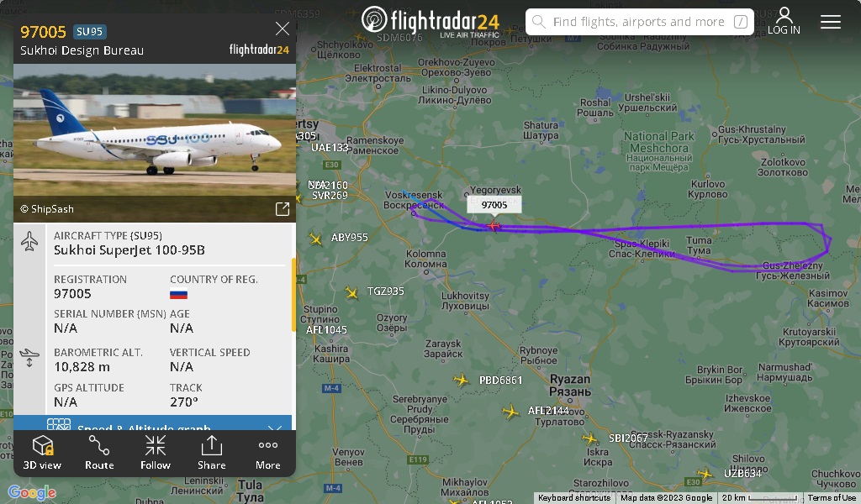861x504 pixels.
Task: Select the red 97005 aircraft on map
Action: 494,225
